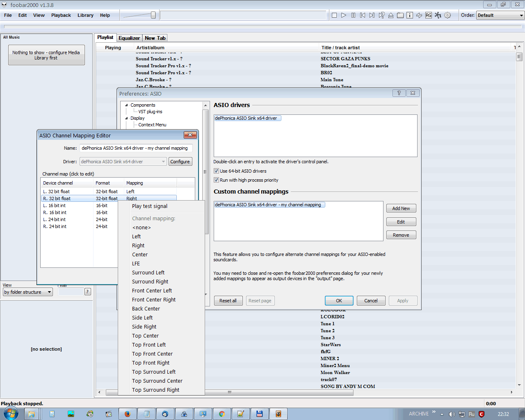Choose Surround Left channel mapping
The height and width of the screenshot is (420, 525).
coord(161,273)
